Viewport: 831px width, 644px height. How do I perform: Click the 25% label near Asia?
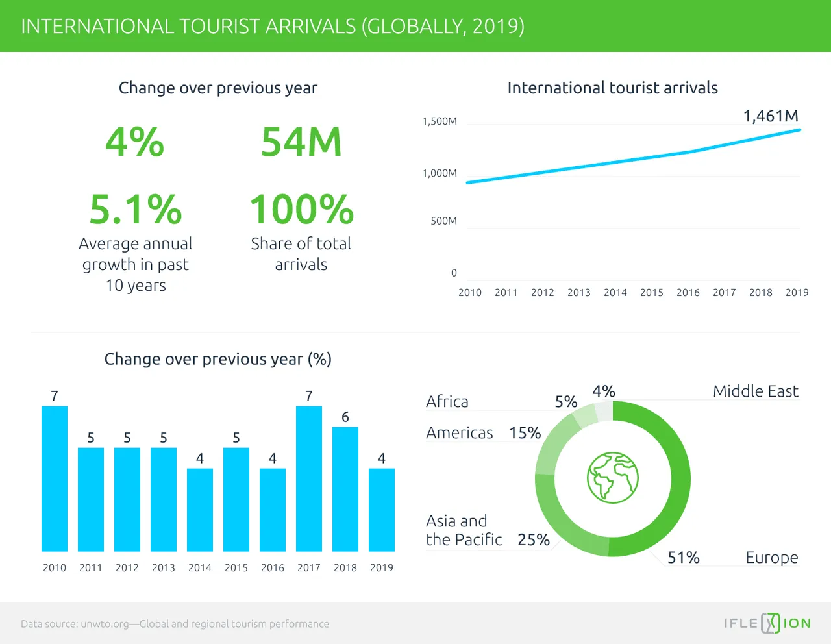pos(534,539)
